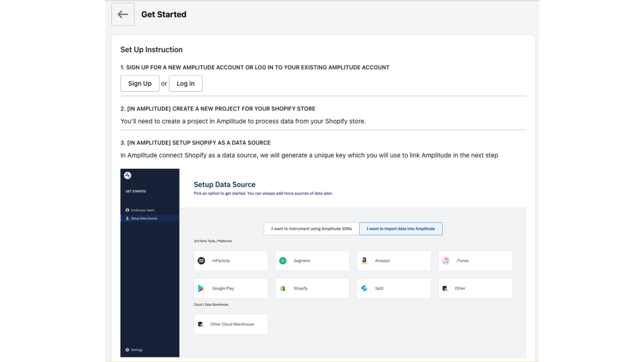Image resolution: width=644 pixels, height=362 pixels.
Task: Go back using the arrow button
Action: point(123,14)
